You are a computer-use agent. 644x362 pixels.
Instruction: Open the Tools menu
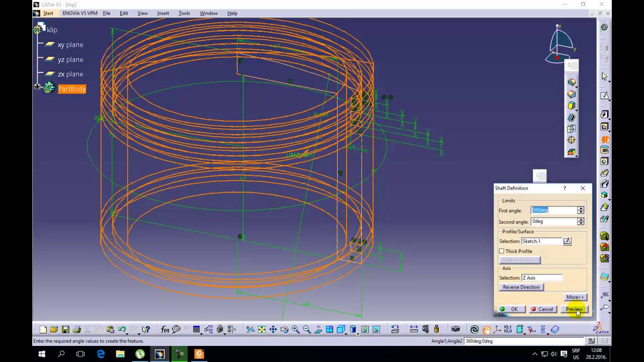click(x=184, y=13)
